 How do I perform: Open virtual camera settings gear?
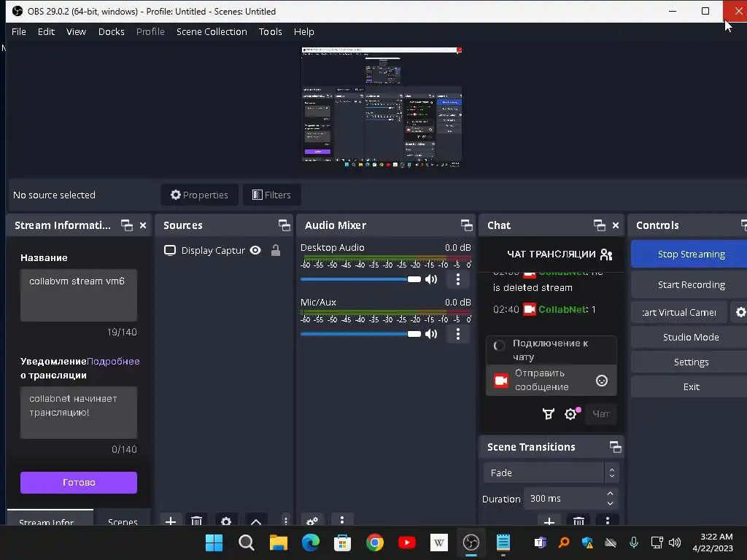click(740, 312)
